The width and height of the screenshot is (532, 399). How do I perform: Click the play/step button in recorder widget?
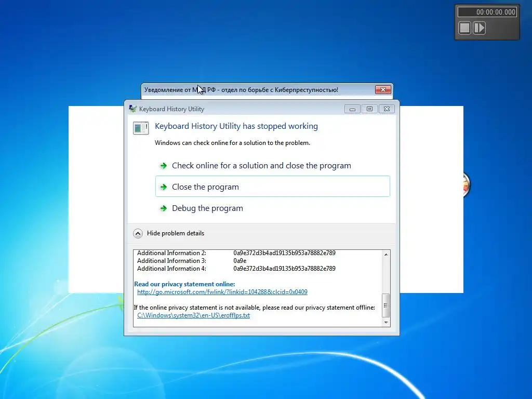[480, 28]
